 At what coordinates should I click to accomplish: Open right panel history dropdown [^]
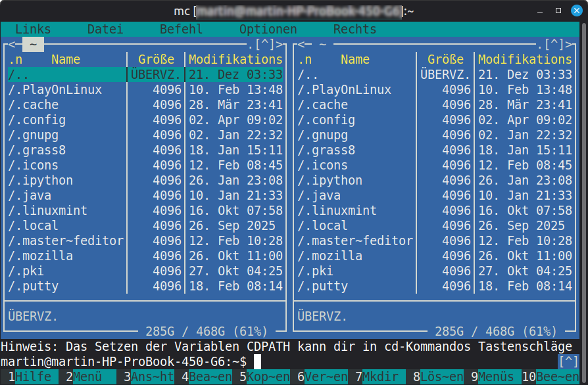pos(554,45)
